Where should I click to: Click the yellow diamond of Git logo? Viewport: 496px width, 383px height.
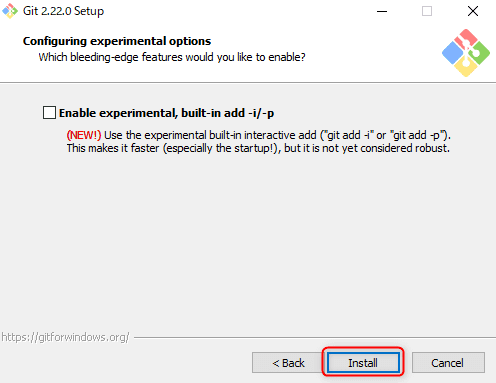[x=466, y=67]
